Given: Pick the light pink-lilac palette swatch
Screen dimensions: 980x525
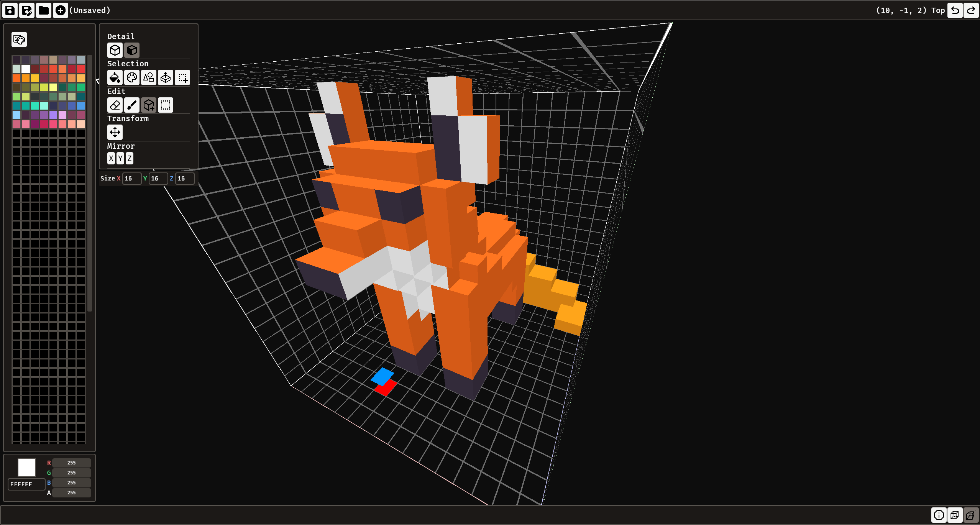Looking at the screenshot, I should click(62, 115).
